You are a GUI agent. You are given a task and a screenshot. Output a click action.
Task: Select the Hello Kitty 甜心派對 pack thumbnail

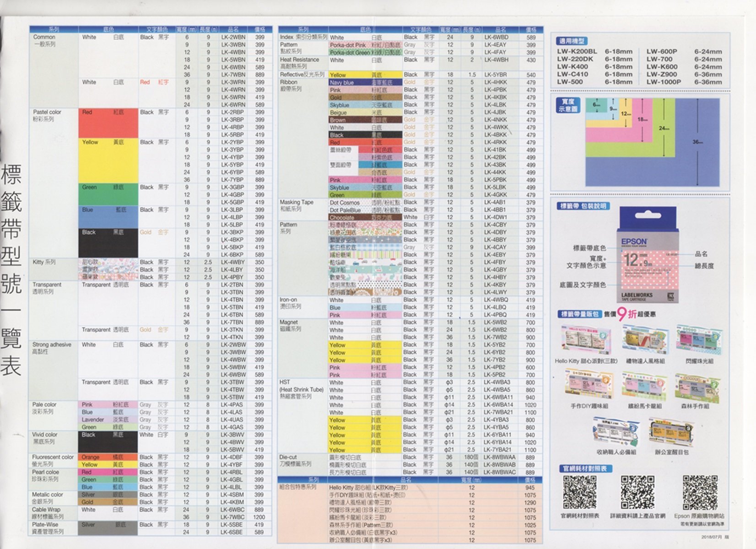click(586, 339)
